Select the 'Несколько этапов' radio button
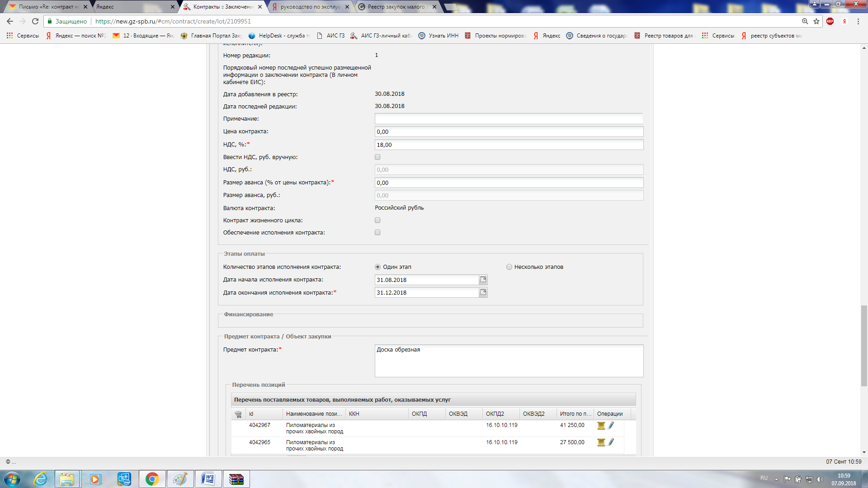The width and height of the screenshot is (868, 488). (509, 267)
